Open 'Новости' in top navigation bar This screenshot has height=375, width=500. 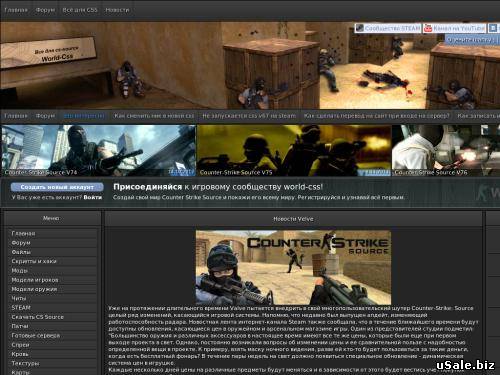click(x=117, y=10)
